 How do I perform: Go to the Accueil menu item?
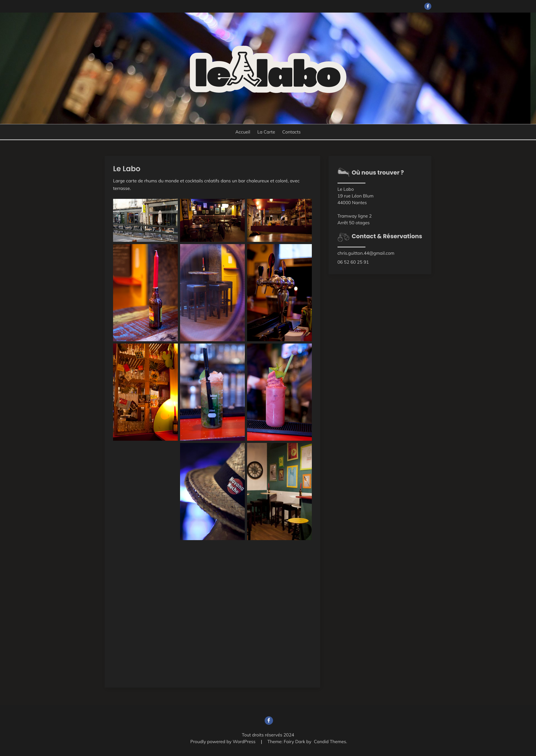coord(243,132)
